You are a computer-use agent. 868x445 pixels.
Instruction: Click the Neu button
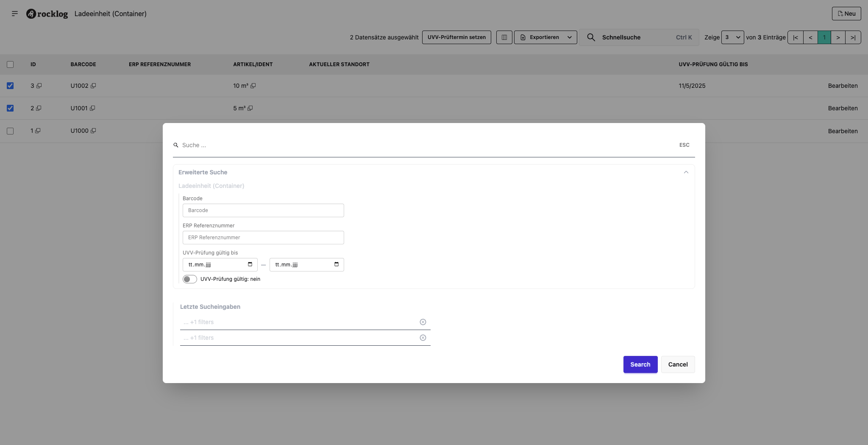click(x=846, y=14)
